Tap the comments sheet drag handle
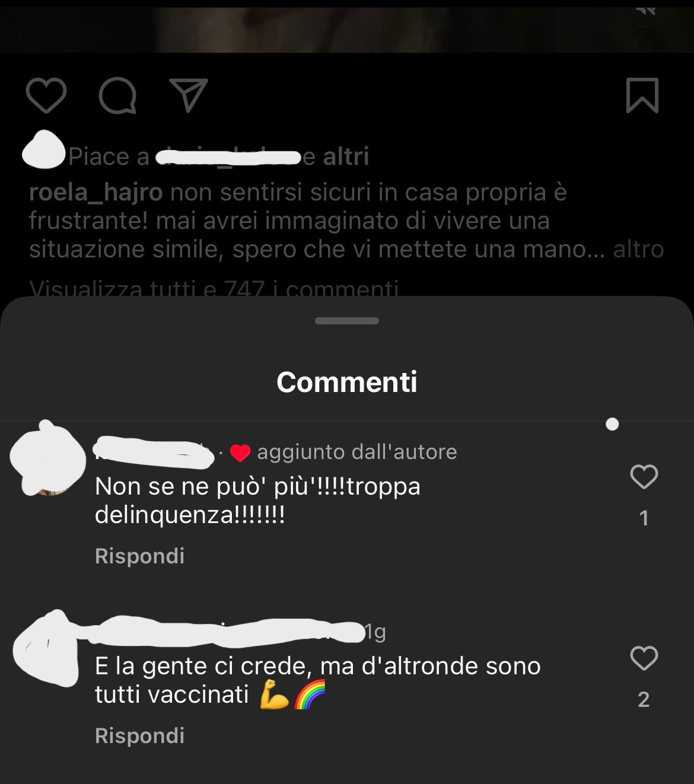Image resolution: width=694 pixels, height=784 pixels. [x=347, y=321]
